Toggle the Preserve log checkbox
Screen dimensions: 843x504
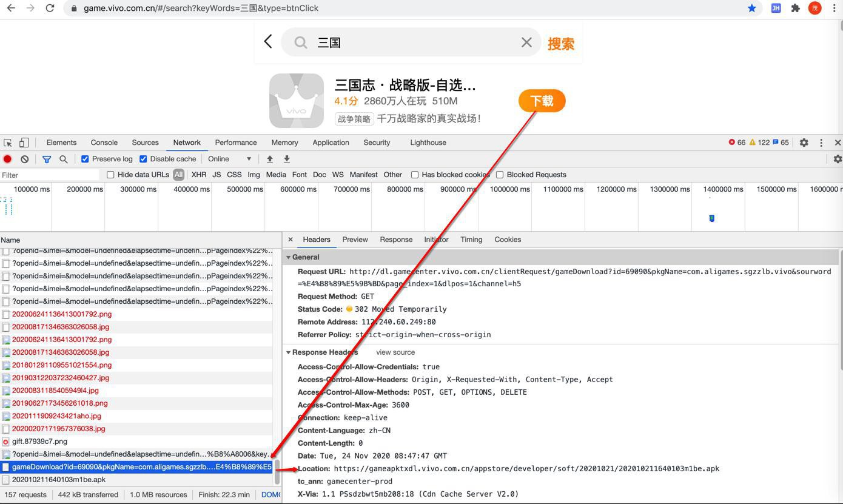(x=85, y=159)
